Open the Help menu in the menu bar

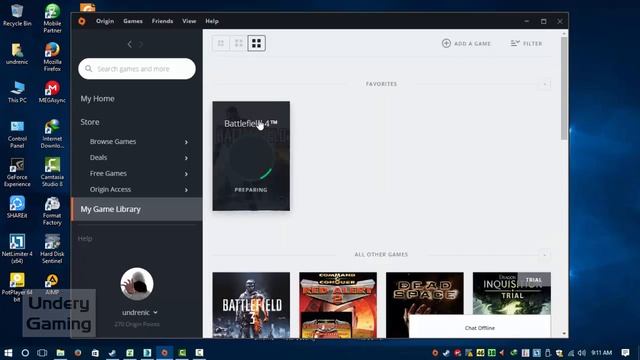[212, 21]
